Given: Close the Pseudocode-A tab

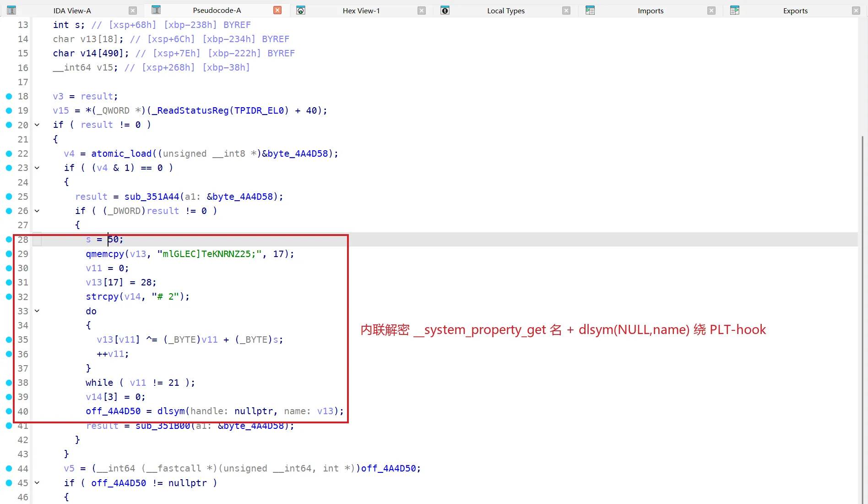Looking at the screenshot, I should pyautogui.click(x=277, y=10).
